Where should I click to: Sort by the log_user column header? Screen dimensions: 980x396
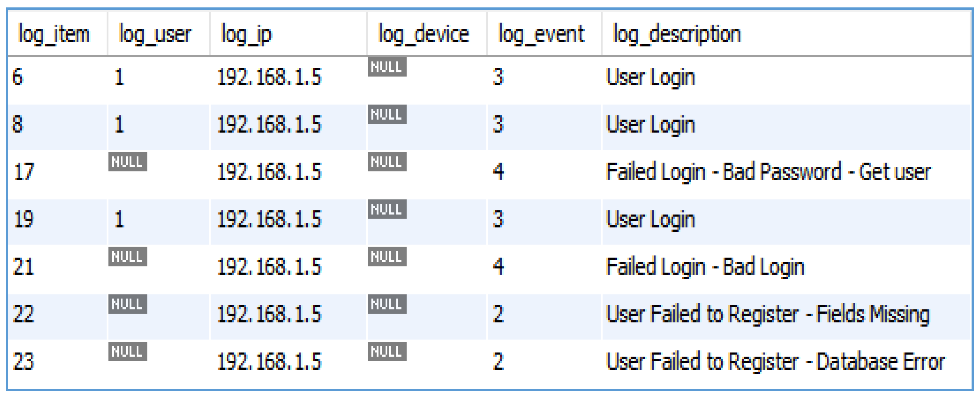[155, 34]
